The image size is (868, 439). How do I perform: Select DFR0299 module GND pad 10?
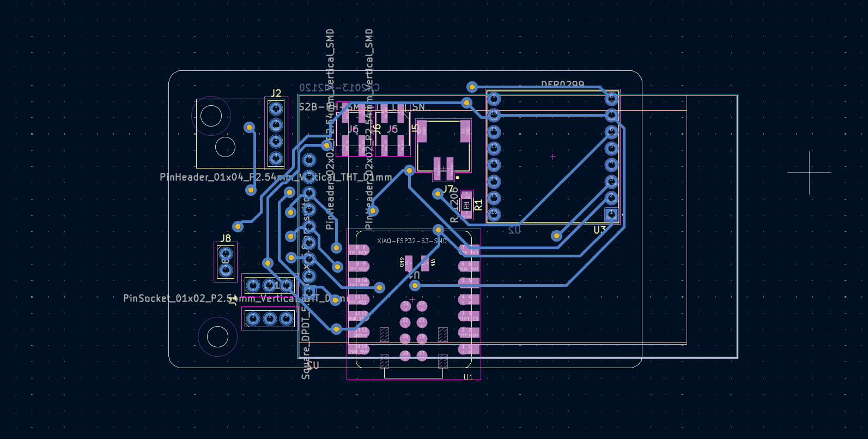pyautogui.click(x=494, y=115)
